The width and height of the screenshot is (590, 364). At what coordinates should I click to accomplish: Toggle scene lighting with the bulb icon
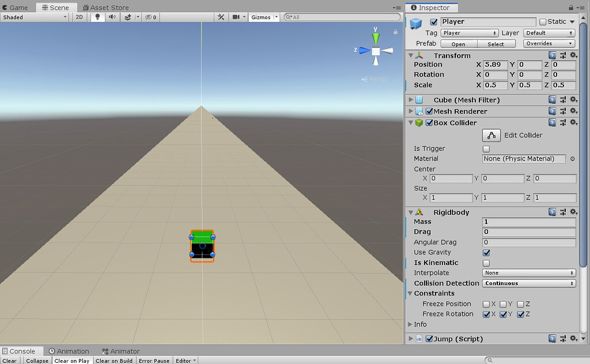pyautogui.click(x=97, y=17)
